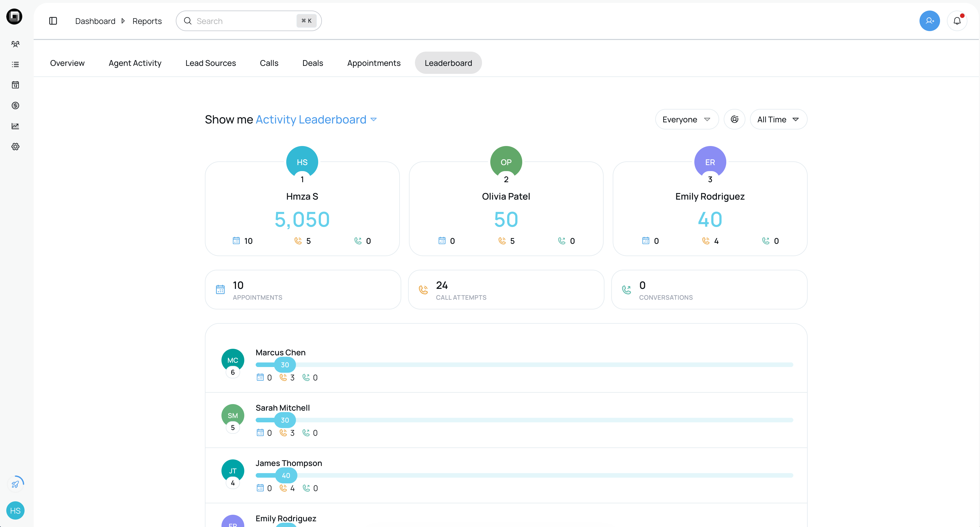The height and width of the screenshot is (527, 980).
Task: Switch to the Agent Activity tab
Action: tap(135, 63)
